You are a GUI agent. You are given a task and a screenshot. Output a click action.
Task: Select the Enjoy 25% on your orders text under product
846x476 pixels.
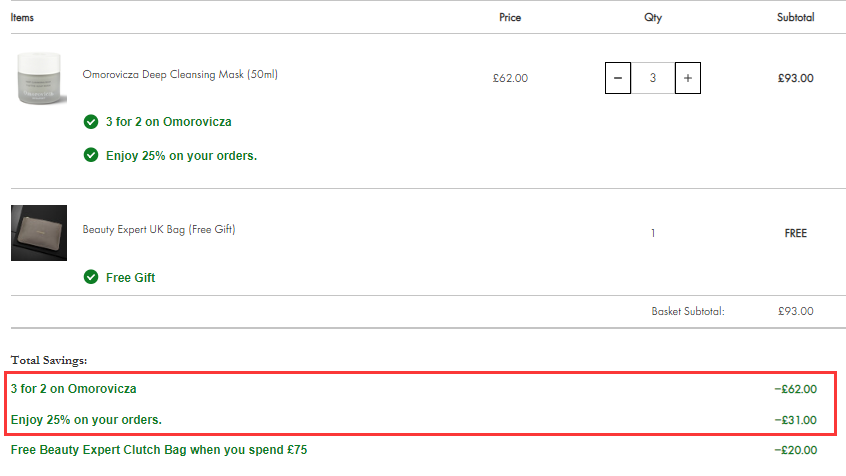point(181,156)
